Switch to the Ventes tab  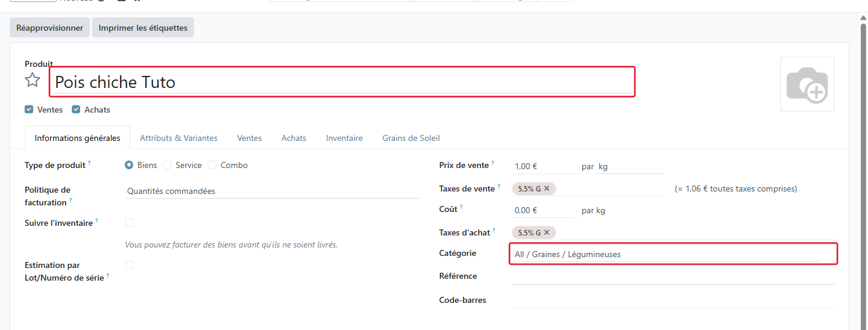pyautogui.click(x=250, y=138)
